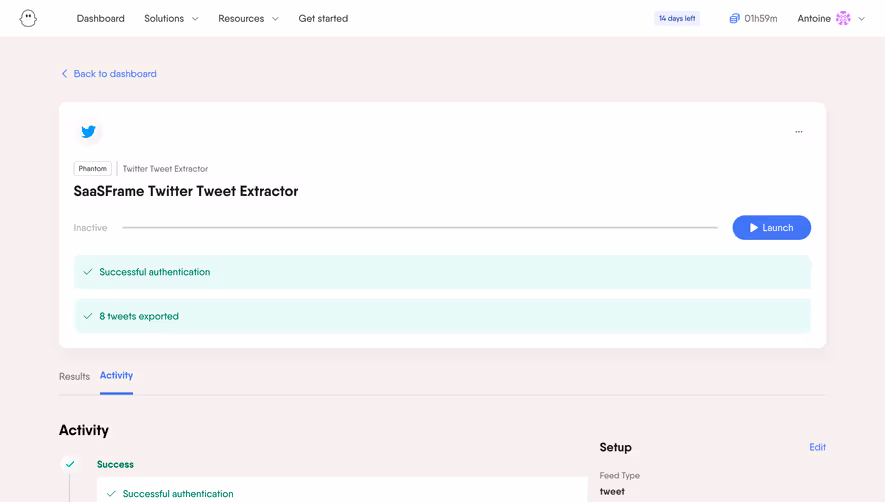The height and width of the screenshot is (502, 885).
Task: Click the Success checkmark circle icon
Action: (70, 464)
